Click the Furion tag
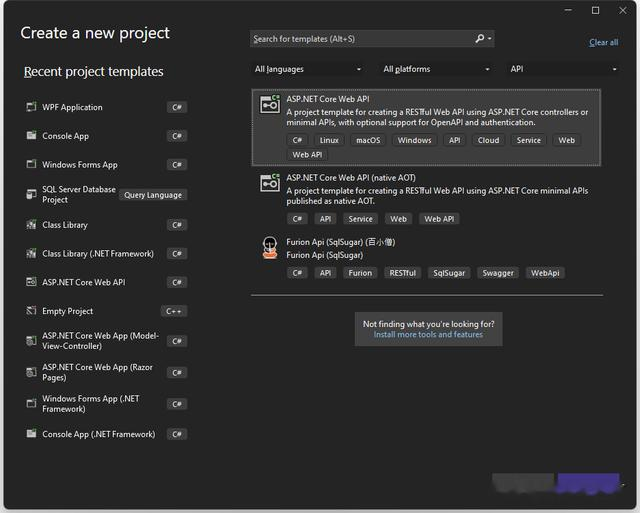Viewport: 640px width, 513px height. (360, 273)
